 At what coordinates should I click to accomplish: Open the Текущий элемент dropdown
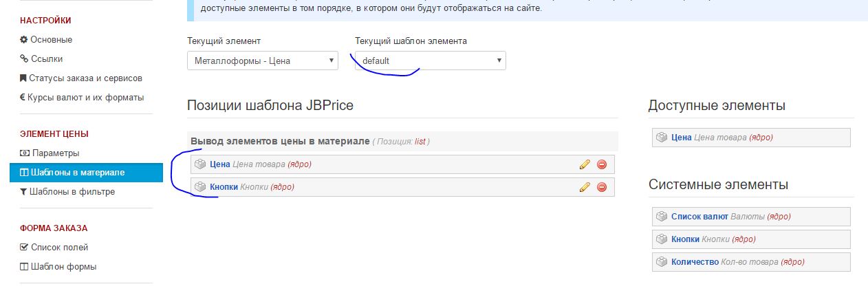(x=262, y=61)
